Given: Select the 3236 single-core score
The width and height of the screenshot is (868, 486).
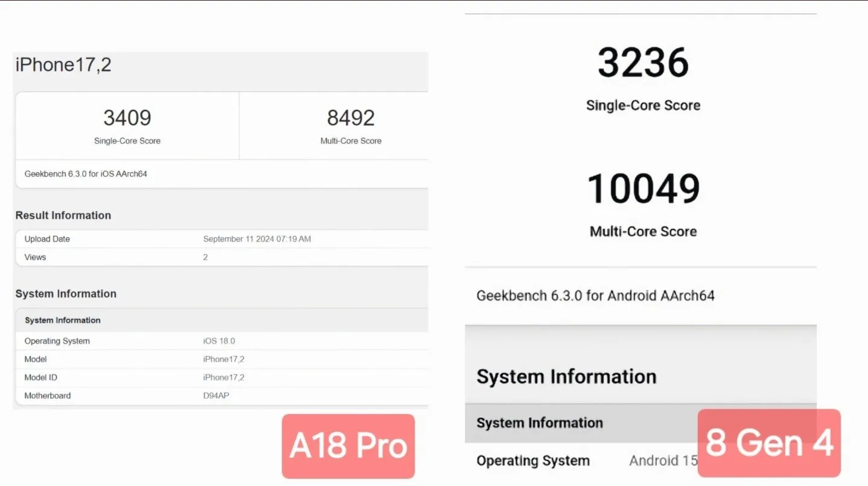Looking at the screenshot, I should point(643,62).
